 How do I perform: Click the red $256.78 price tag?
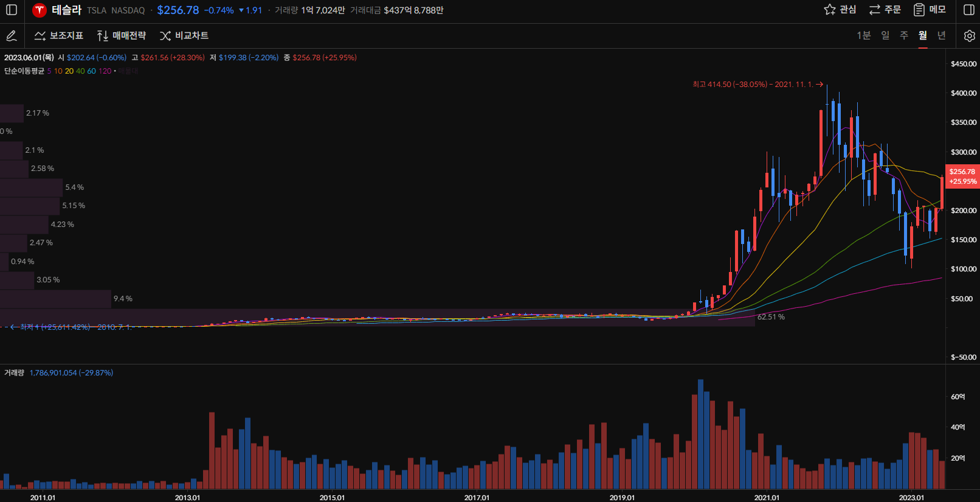962,176
